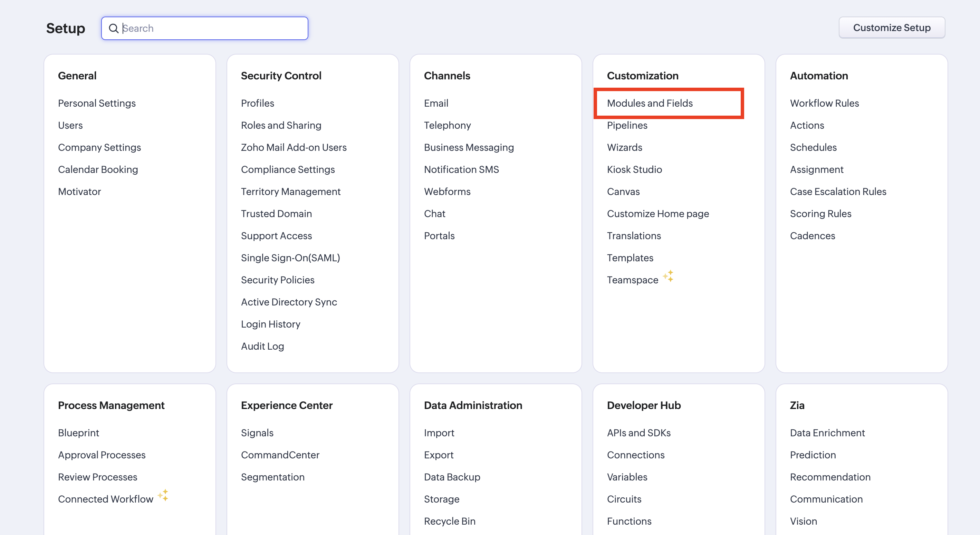Viewport: 980px width, 535px height.
Task: Open Blueprint under Process Management
Action: (78, 433)
